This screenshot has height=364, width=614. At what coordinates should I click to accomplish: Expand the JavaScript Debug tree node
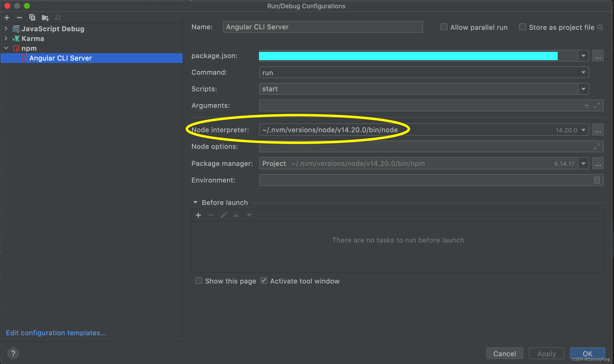click(6, 29)
